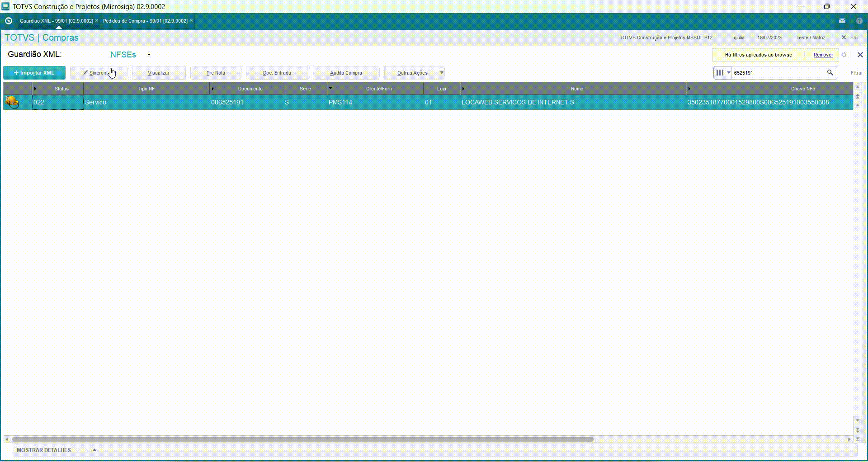Sort by Tipo NF column header
This screenshot has height=462, width=868.
click(146, 89)
